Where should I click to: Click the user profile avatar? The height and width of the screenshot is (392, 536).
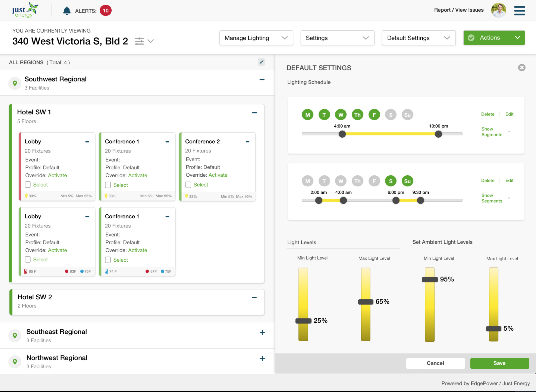(498, 10)
